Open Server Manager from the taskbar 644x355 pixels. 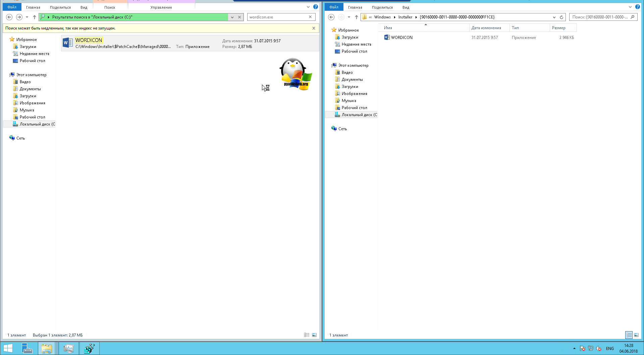tap(27, 348)
